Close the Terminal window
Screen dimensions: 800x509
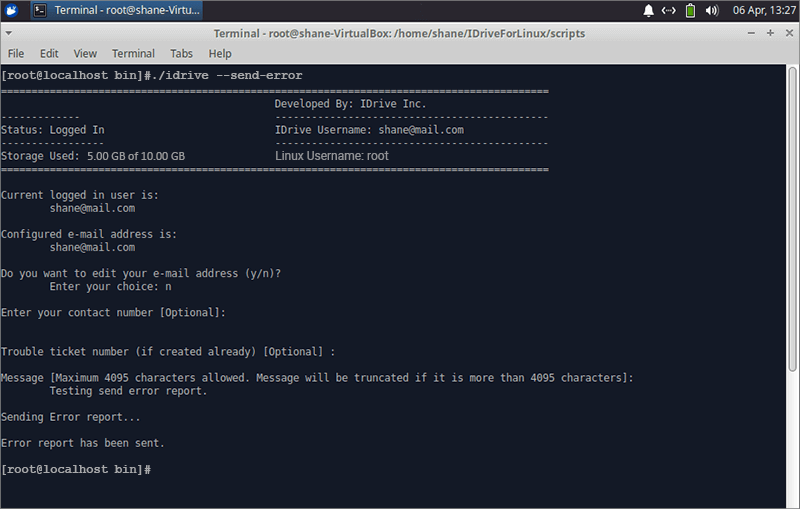[x=789, y=33]
